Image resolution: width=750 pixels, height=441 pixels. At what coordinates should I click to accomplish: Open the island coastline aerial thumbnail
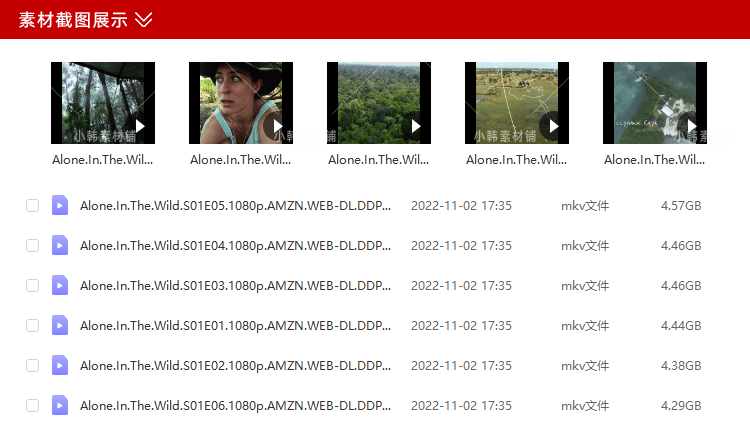click(x=655, y=103)
